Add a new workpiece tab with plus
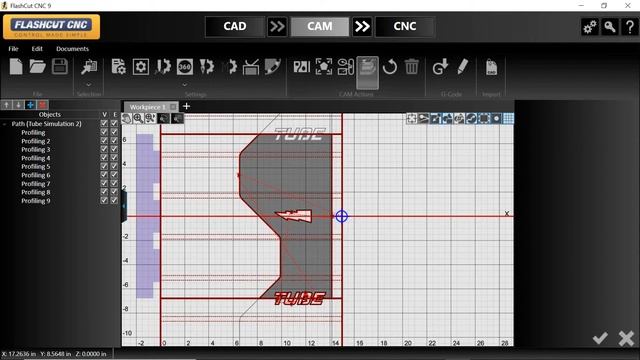The height and width of the screenshot is (360, 640). tap(187, 107)
